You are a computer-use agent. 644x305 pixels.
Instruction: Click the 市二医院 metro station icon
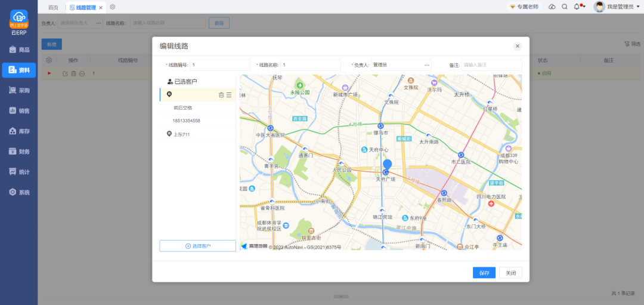[461, 155]
